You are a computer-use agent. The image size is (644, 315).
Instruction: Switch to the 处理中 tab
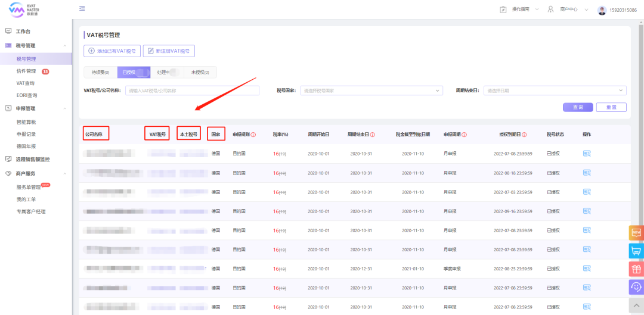click(167, 72)
